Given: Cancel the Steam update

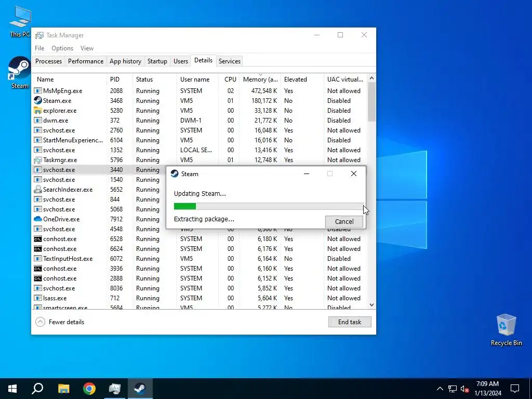Looking at the screenshot, I should point(344,221).
